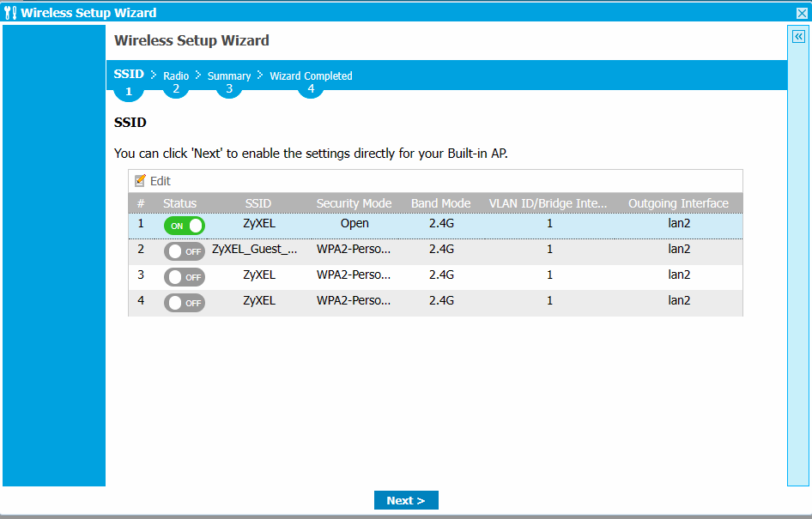The width and height of the screenshot is (812, 519).
Task: Click row 1 VLAN ID value 1
Action: [x=549, y=224]
